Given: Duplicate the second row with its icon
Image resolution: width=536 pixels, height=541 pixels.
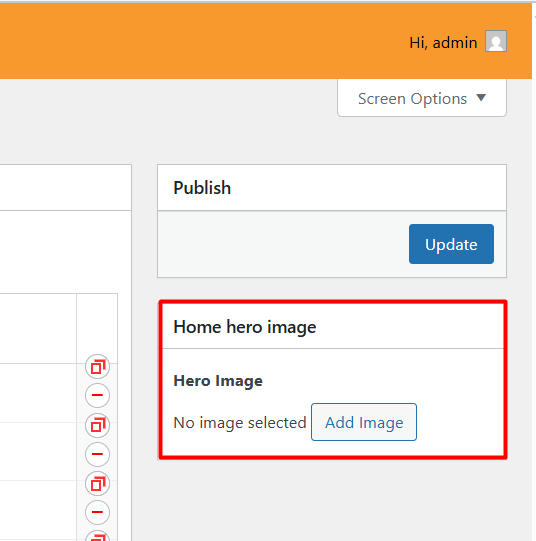Looking at the screenshot, I should (98, 425).
